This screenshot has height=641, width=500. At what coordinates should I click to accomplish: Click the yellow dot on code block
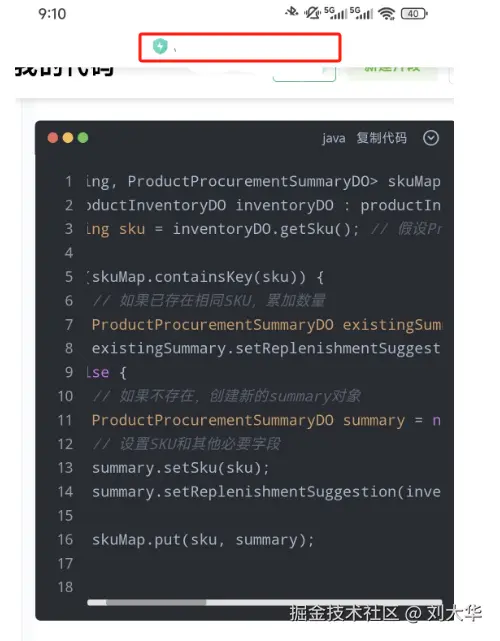coord(68,138)
